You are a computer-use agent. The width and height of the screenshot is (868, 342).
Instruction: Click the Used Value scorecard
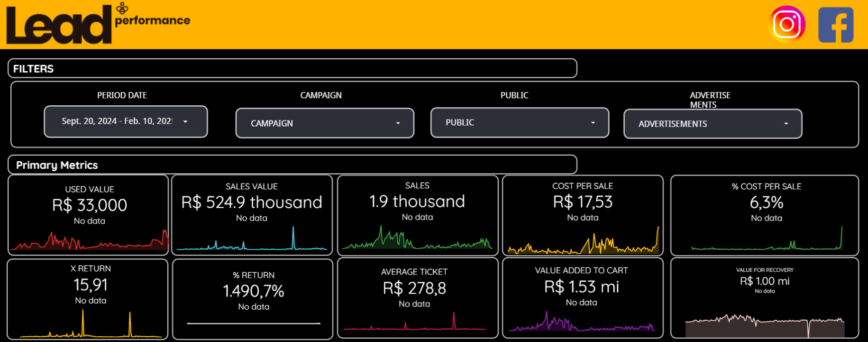click(x=89, y=205)
